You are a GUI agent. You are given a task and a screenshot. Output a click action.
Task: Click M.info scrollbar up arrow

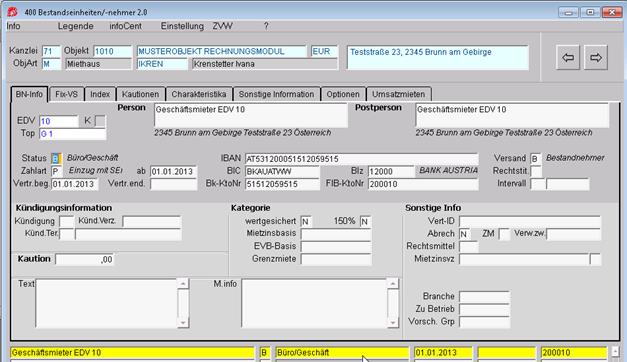coord(393,284)
